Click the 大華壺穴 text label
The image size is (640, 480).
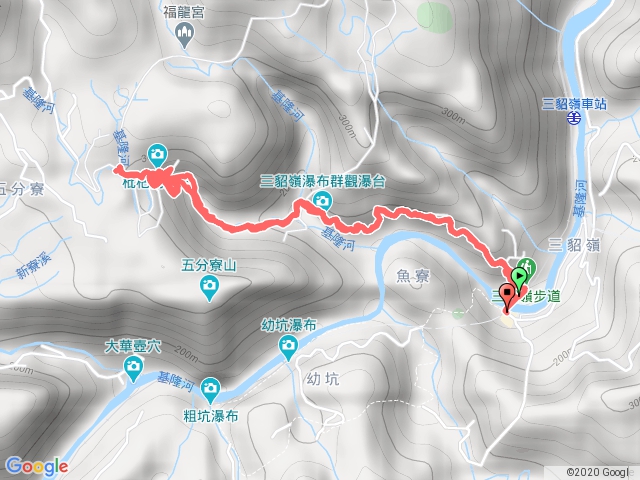[133, 347]
